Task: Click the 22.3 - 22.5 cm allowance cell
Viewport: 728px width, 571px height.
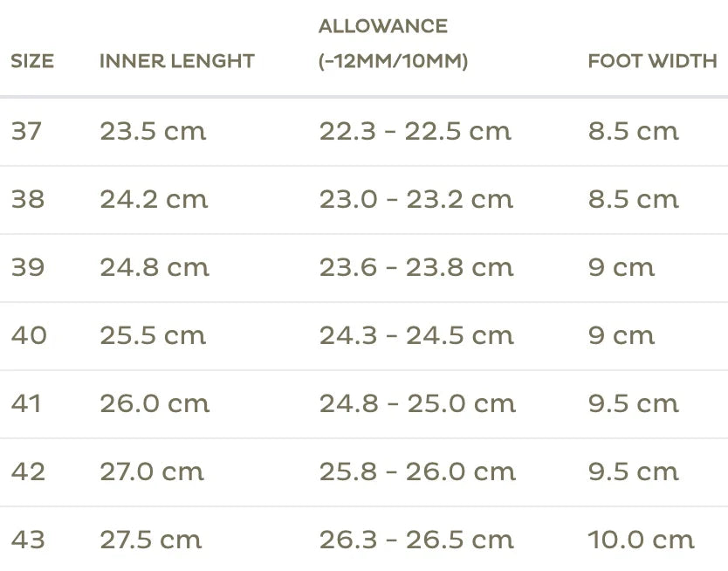Action: [x=416, y=131]
